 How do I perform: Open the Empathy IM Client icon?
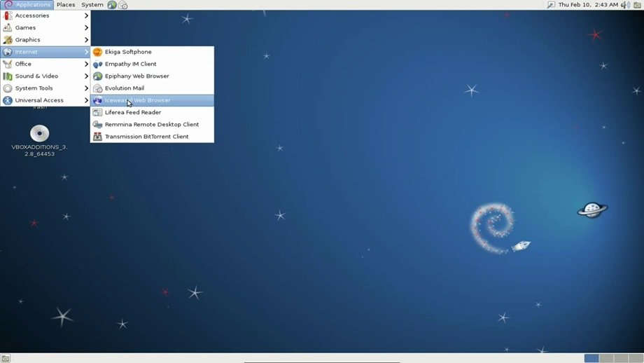98,64
